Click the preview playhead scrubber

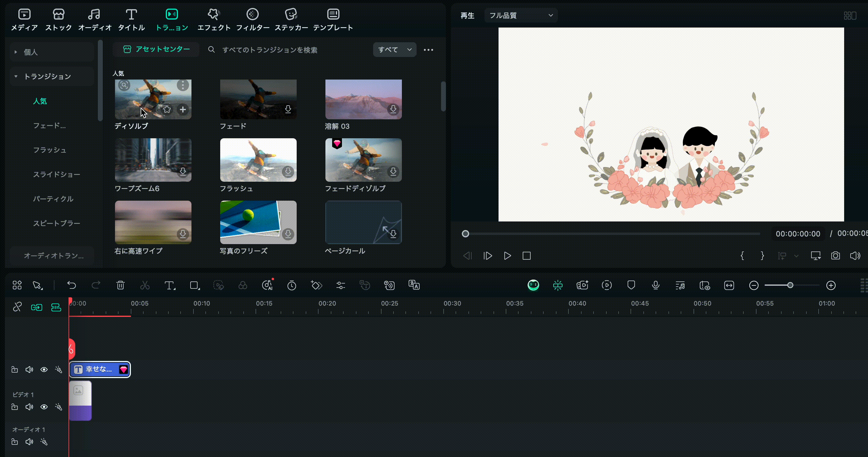pyautogui.click(x=465, y=234)
